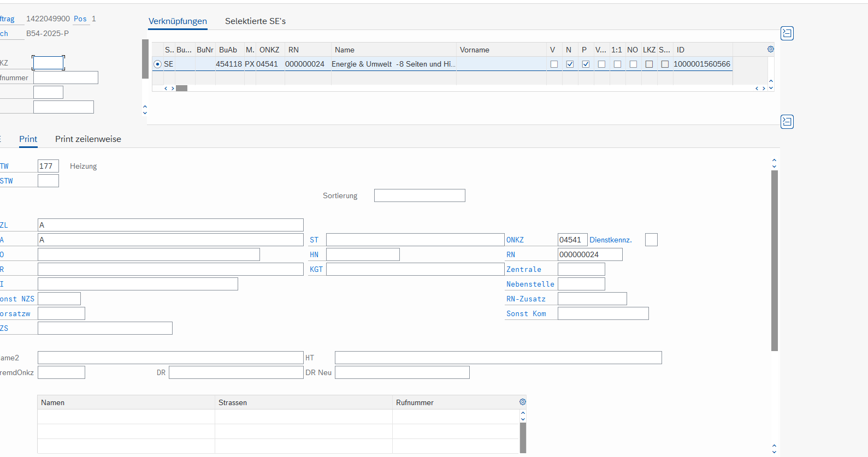Screen dimensions: 868x457
Task: Tick the V checkbox in SE row
Action: 554,64
